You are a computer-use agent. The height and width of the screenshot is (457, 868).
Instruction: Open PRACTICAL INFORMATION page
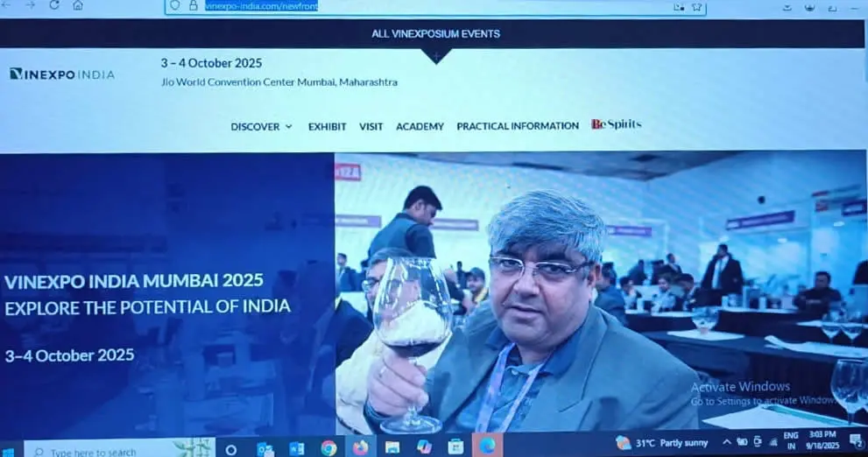coord(518,126)
